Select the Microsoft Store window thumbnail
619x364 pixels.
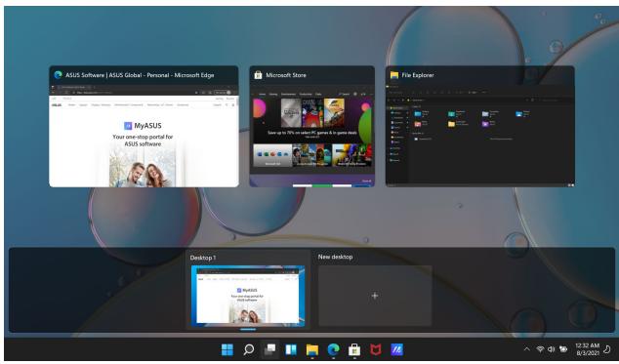(311, 126)
